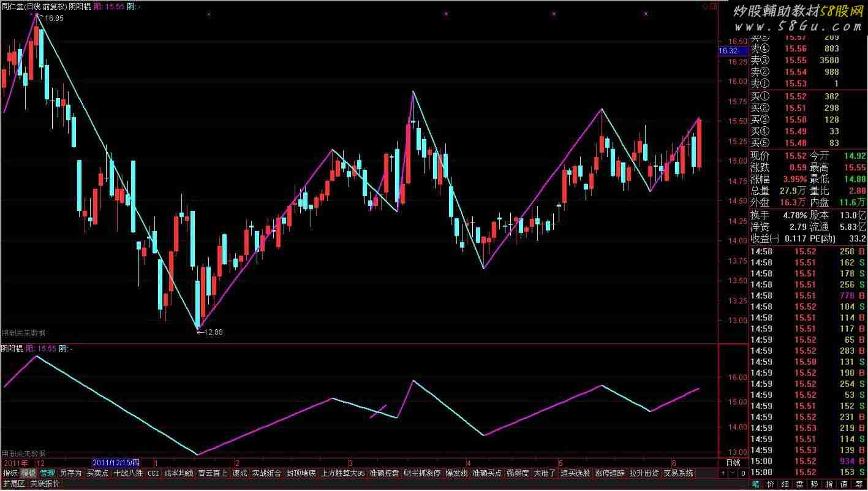Click the 另存为 save-as button
Image resolution: width=868 pixels, height=491 pixels.
70,473
